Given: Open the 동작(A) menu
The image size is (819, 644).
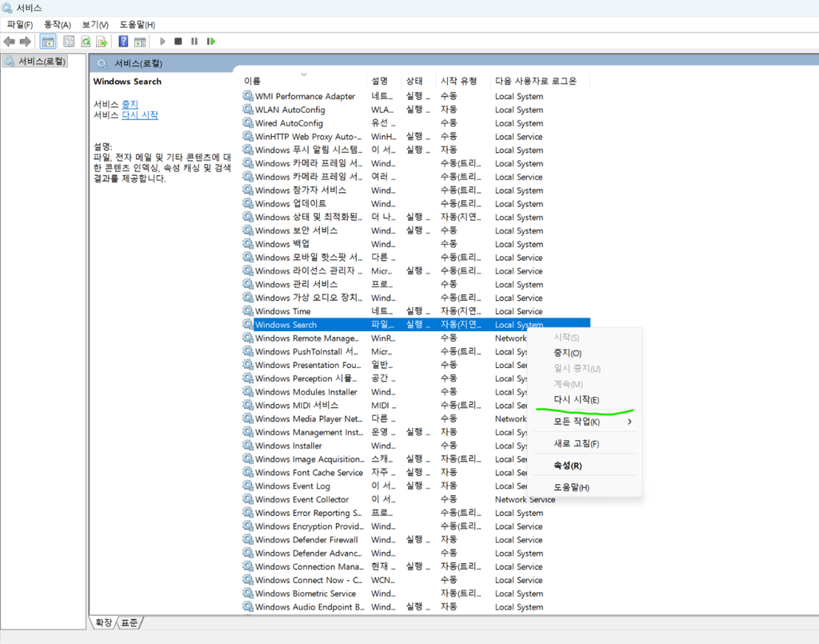Looking at the screenshot, I should pyautogui.click(x=57, y=25).
